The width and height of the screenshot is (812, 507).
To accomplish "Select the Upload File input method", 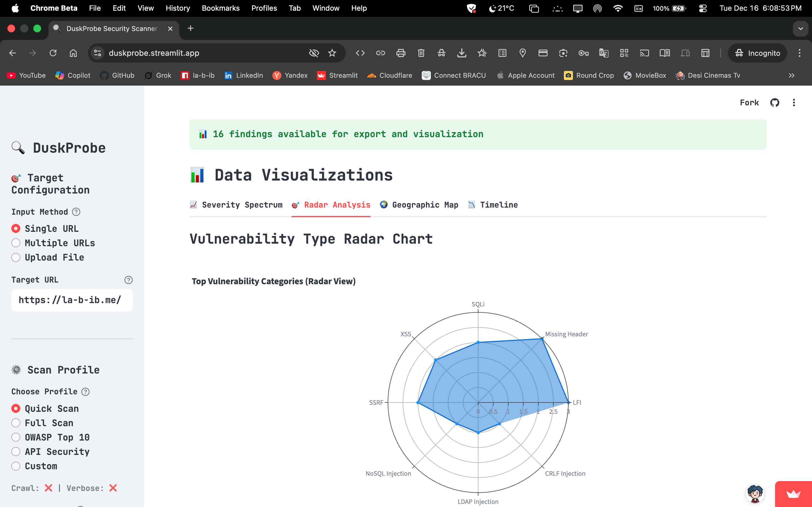I will pyautogui.click(x=16, y=257).
